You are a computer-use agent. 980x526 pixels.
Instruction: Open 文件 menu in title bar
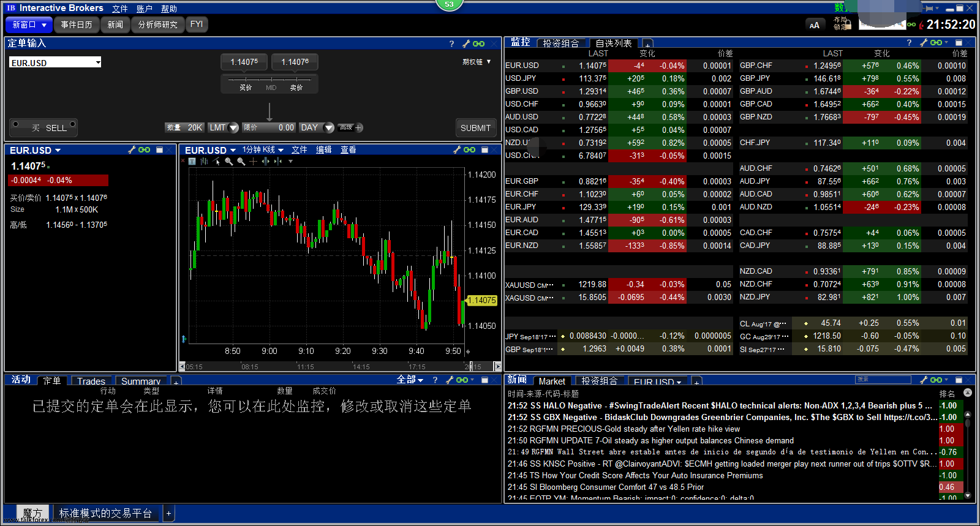[x=120, y=9]
